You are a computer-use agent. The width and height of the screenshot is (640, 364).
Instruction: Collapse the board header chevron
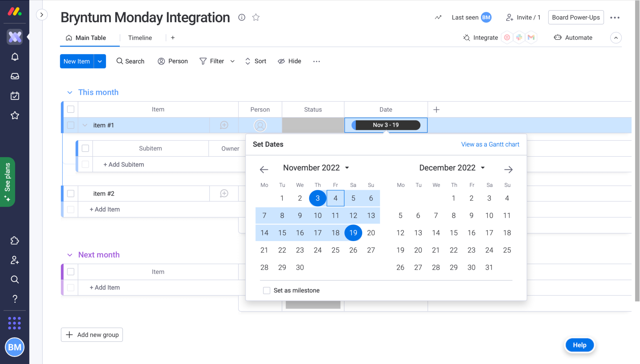point(616,38)
